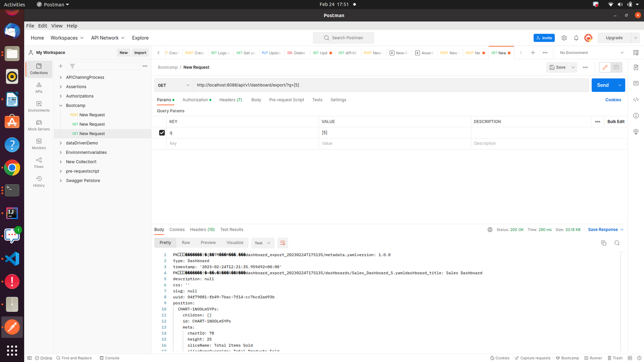
Task: Toggle two-pane layout in status bar
Action: click(x=630, y=358)
